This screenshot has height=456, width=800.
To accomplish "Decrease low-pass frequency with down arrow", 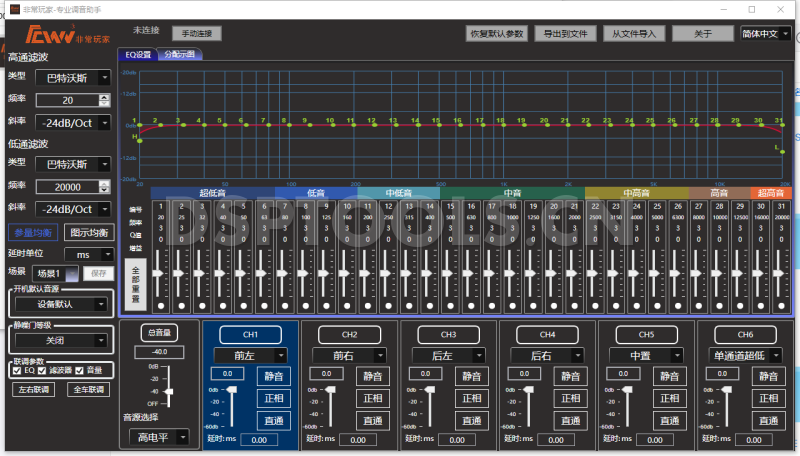I will (104, 190).
